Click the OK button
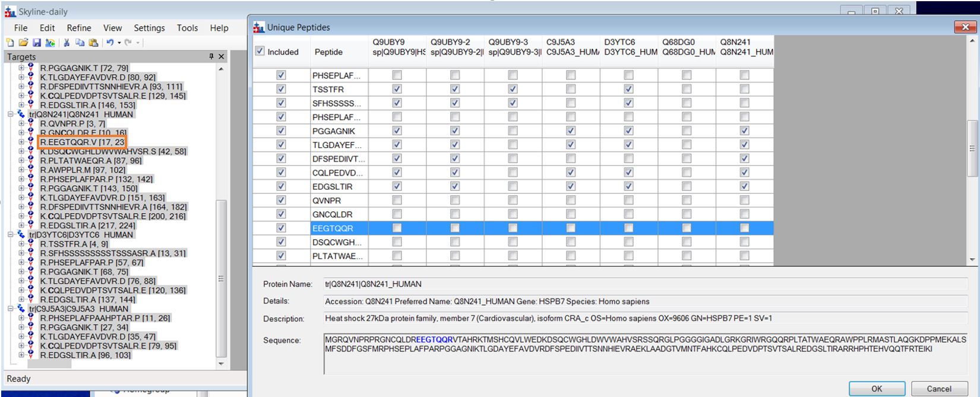Image resolution: width=980 pixels, height=397 pixels. (x=877, y=389)
